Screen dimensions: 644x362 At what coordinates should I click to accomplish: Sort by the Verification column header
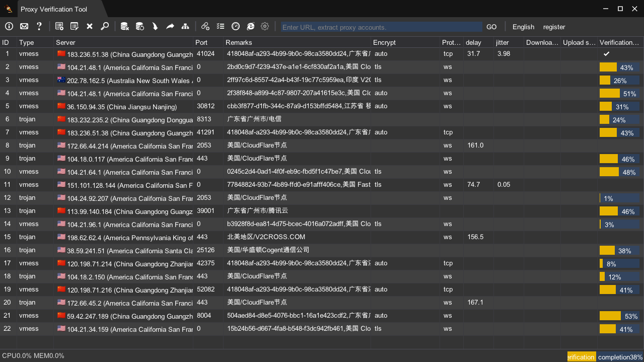pos(621,42)
